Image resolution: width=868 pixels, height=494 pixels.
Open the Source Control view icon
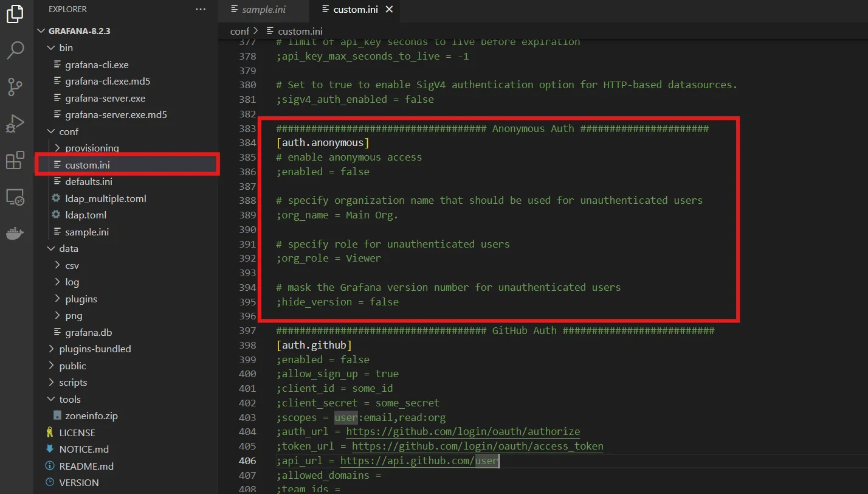15,88
